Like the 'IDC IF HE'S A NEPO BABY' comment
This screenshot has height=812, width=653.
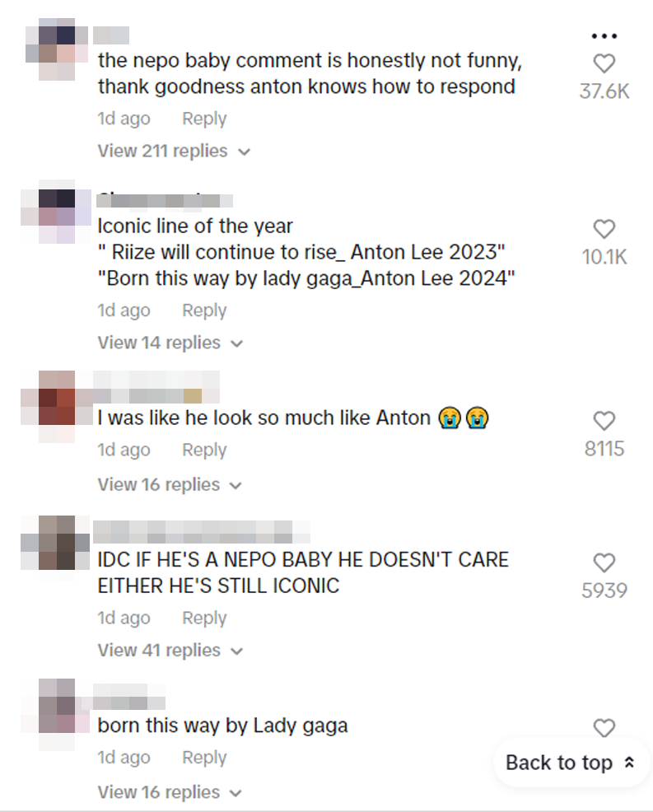(604, 563)
